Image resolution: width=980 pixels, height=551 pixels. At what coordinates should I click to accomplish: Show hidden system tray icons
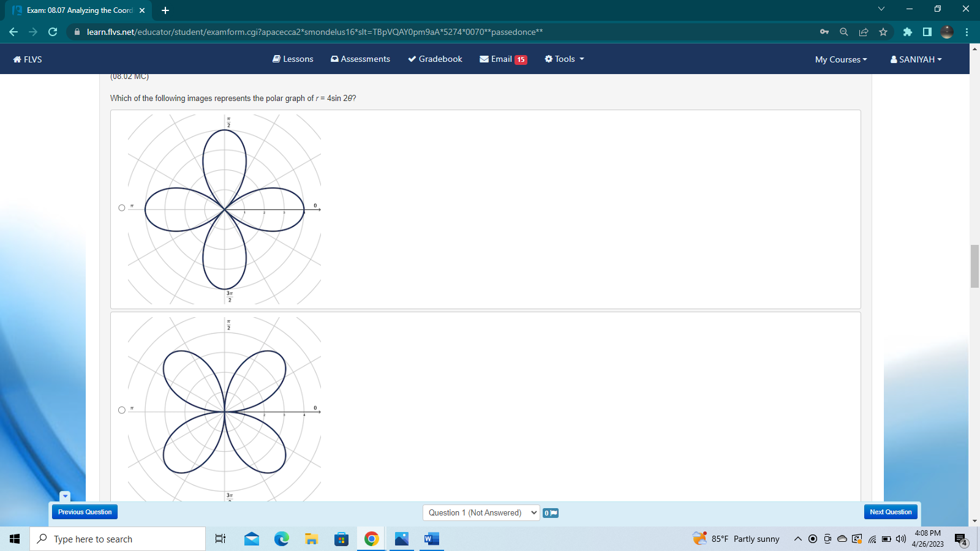[797, 539]
